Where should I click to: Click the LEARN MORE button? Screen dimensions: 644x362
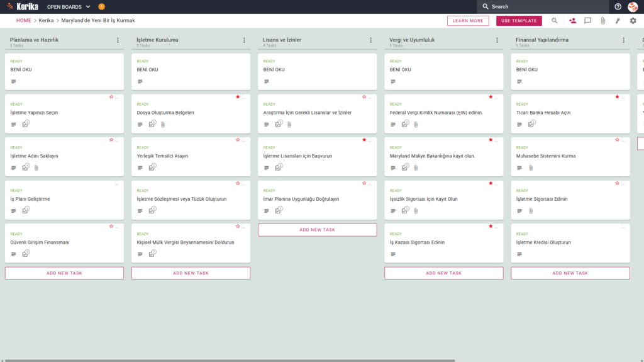point(468,21)
